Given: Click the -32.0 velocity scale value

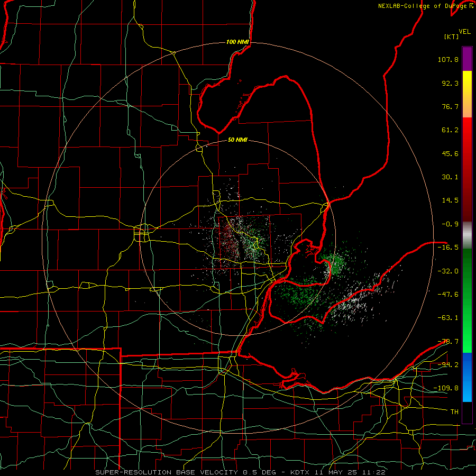Looking at the screenshot, I should pyautogui.click(x=448, y=271).
